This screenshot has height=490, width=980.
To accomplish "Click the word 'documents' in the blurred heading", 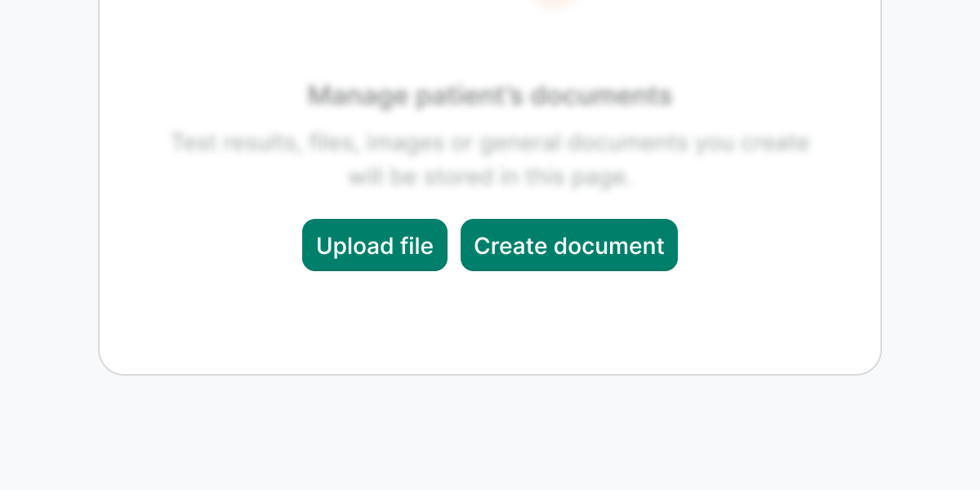I will pos(601,96).
